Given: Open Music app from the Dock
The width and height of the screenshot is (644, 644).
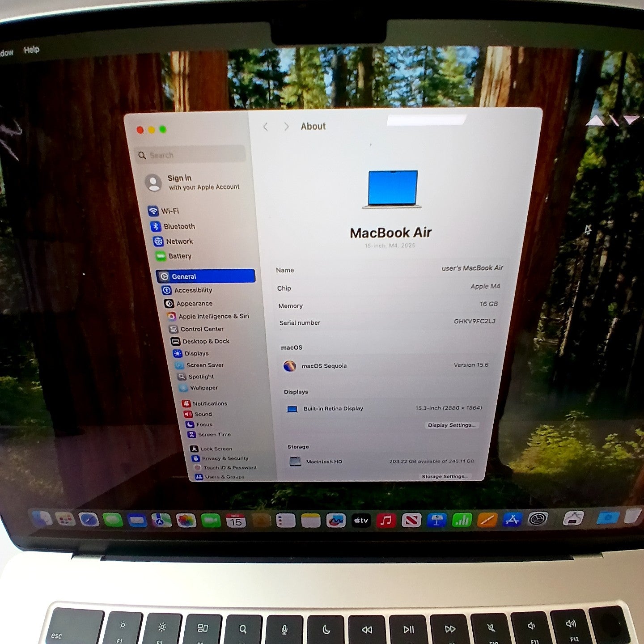Looking at the screenshot, I should tap(386, 520).
